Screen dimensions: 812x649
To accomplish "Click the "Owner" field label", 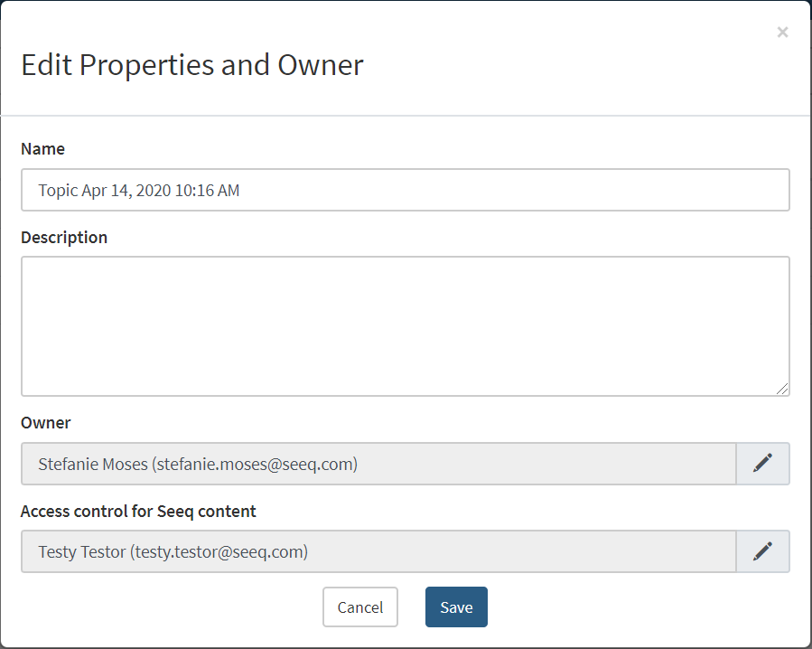I will point(45,423).
